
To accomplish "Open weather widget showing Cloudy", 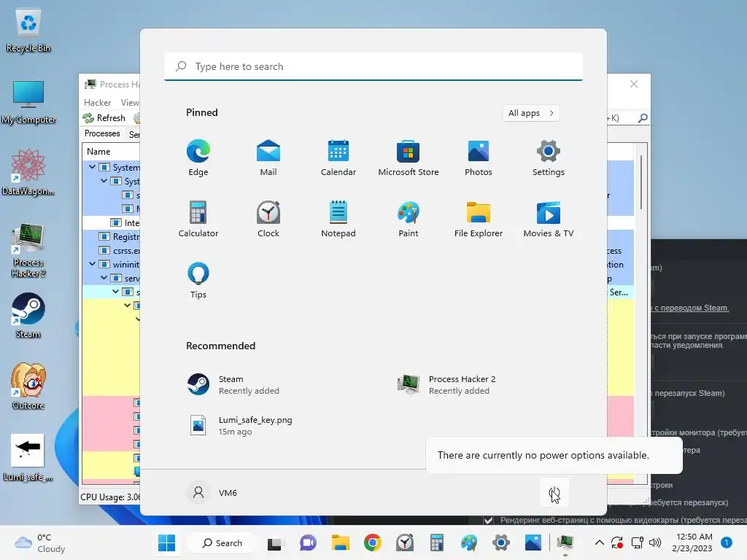I will (40, 542).
